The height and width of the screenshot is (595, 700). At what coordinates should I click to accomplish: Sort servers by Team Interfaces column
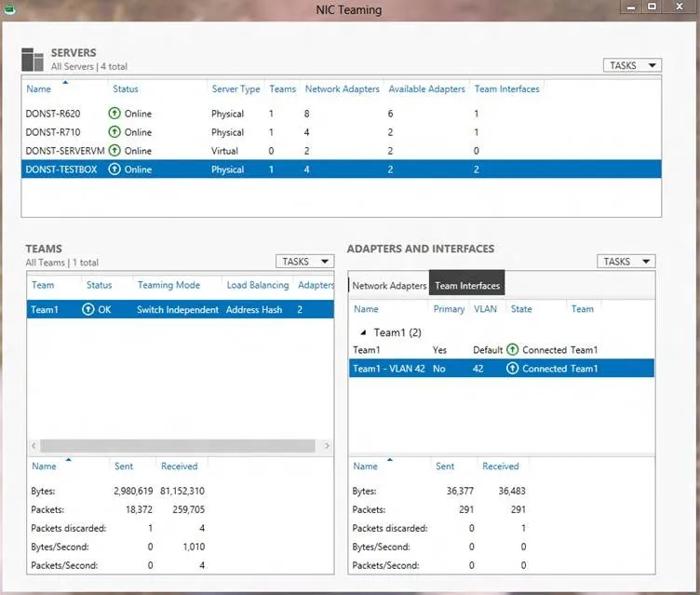[506, 88]
